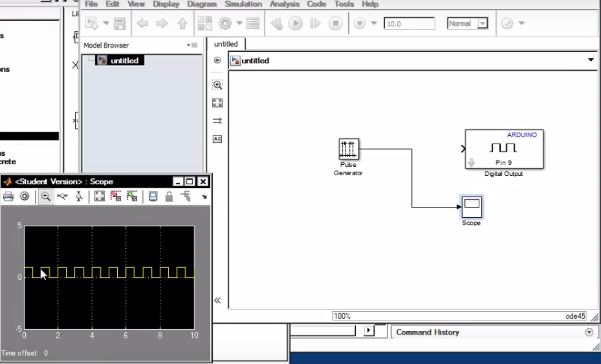601x364 pixels.
Task: Open the Library Browser icon
Action: [204, 24]
